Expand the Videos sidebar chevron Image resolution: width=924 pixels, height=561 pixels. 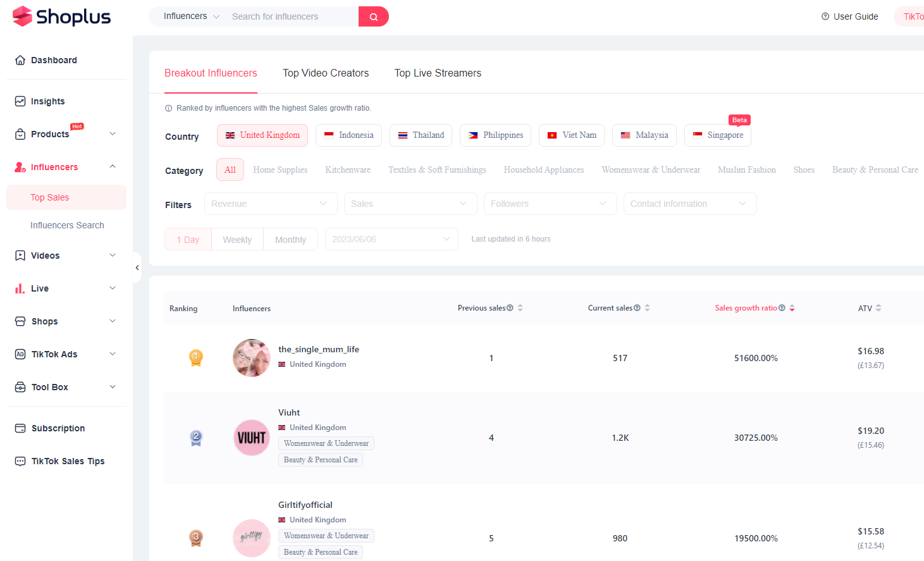[113, 255]
